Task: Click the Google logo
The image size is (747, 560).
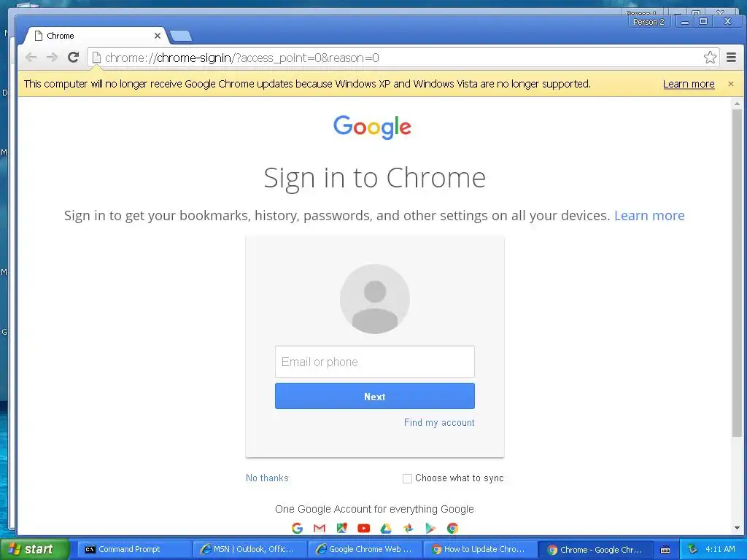Action: coord(372,127)
